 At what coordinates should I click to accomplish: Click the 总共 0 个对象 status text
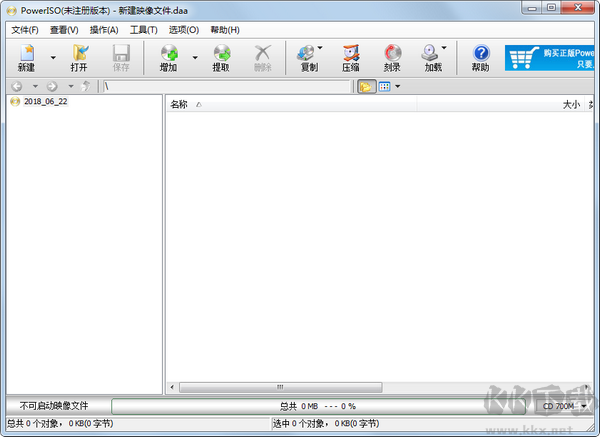pyautogui.click(x=60, y=424)
